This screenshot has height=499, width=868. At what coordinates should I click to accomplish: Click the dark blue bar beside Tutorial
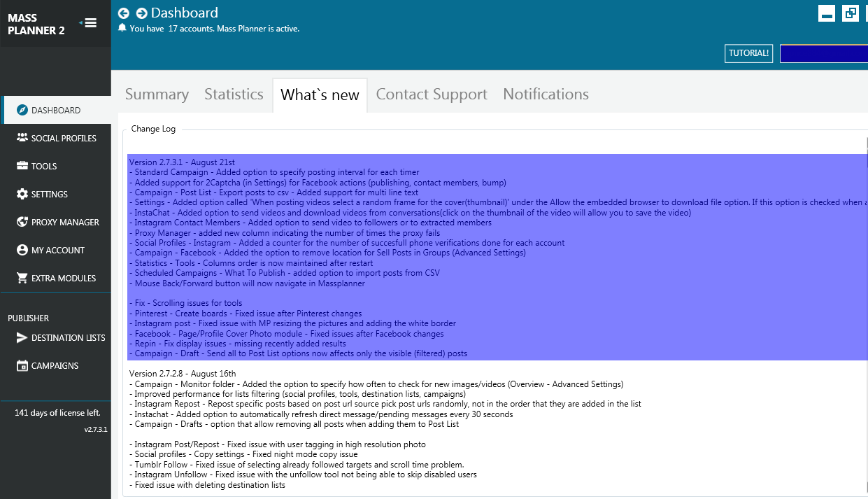(823, 54)
